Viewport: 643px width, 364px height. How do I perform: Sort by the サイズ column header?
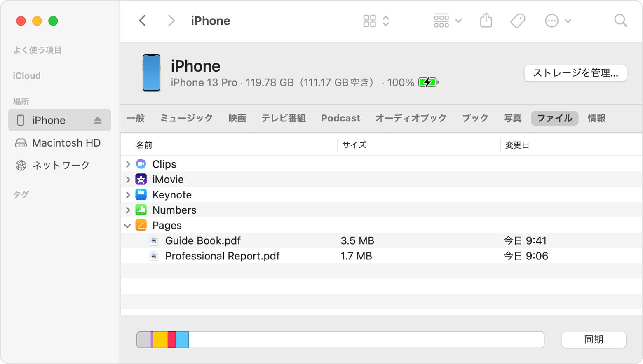coord(354,145)
